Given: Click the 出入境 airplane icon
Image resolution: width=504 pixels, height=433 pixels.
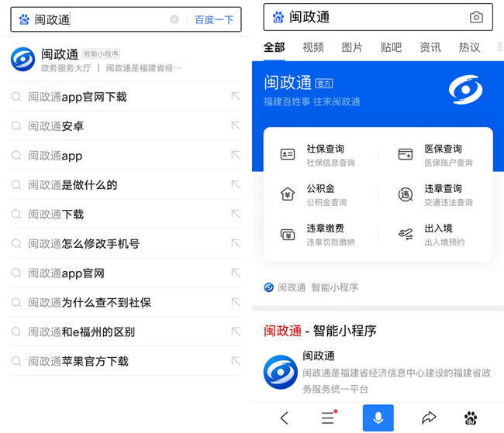Looking at the screenshot, I should [x=406, y=235].
